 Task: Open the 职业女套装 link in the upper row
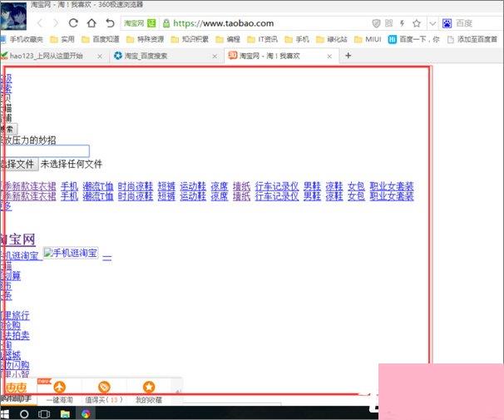click(392, 186)
